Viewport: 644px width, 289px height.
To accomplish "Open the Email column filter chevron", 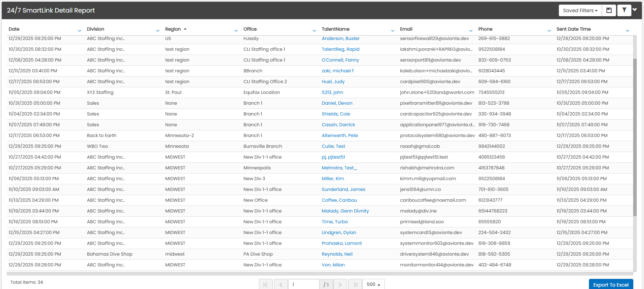I will 471,31.
